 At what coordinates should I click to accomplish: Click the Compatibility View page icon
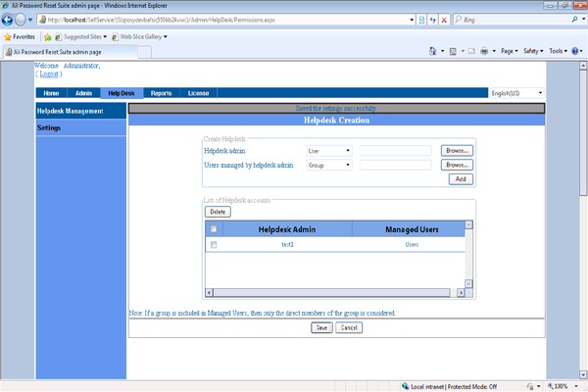[421, 20]
